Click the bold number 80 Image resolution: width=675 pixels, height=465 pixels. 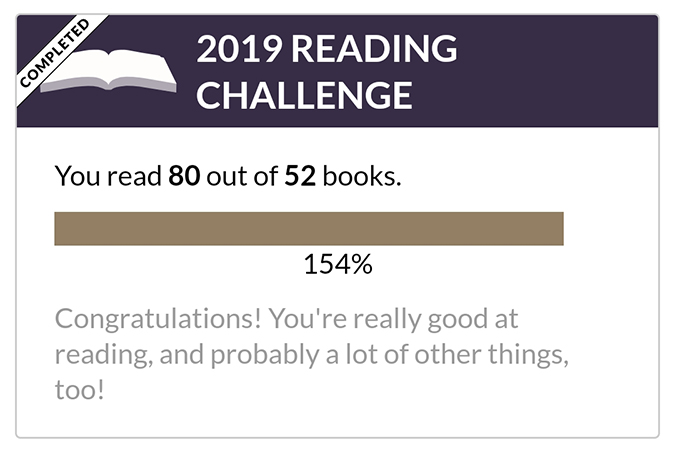coord(184,176)
